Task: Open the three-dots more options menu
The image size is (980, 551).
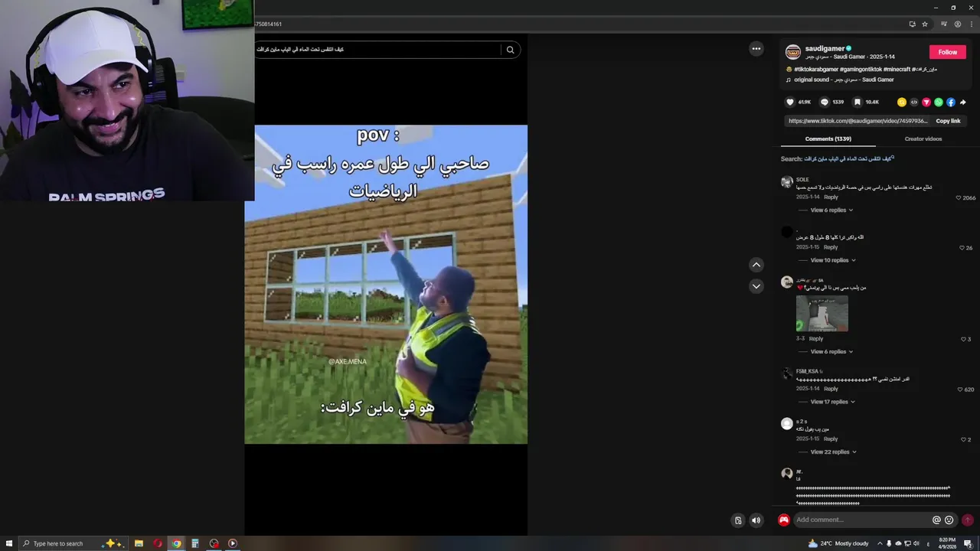Action: coord(756,49)
